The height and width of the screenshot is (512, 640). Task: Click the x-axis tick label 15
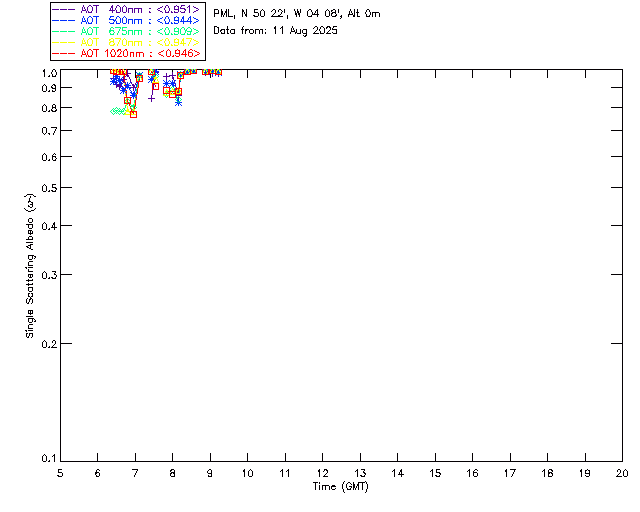click(x=435, y=473)
